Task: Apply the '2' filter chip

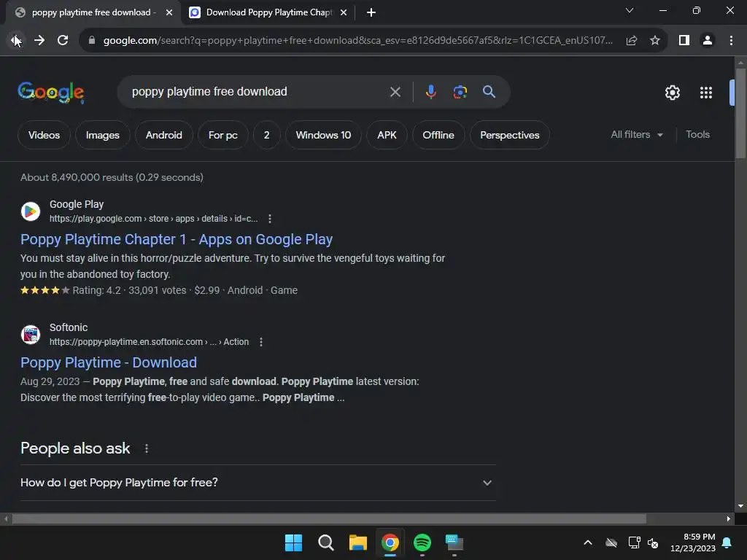Action: (267, 135)
